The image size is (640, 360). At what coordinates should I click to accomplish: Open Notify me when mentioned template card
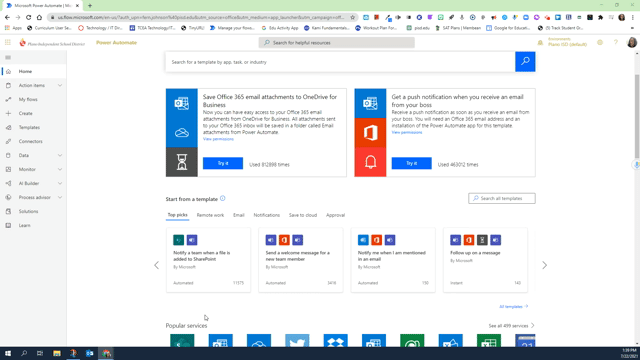[x=393, y=260]
